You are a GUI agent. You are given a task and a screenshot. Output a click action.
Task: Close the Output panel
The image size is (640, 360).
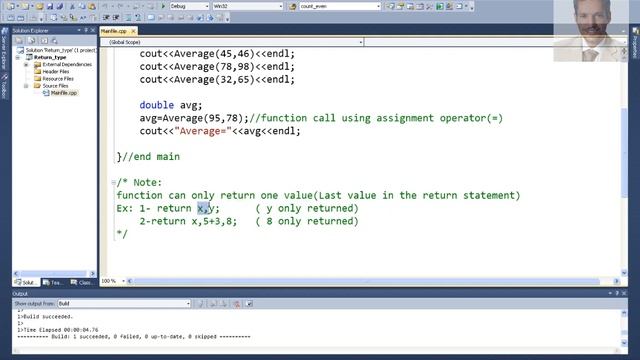624,293
